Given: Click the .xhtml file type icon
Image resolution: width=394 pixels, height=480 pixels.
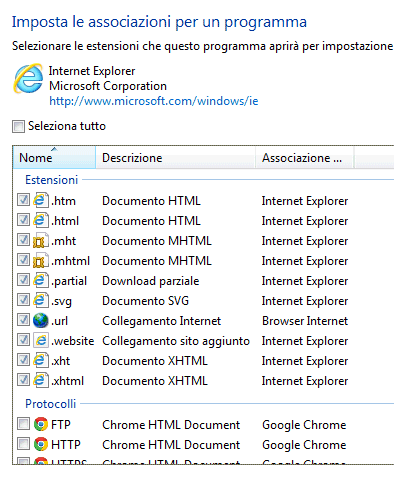Looking at the screenshot, I should coord(41,380).
